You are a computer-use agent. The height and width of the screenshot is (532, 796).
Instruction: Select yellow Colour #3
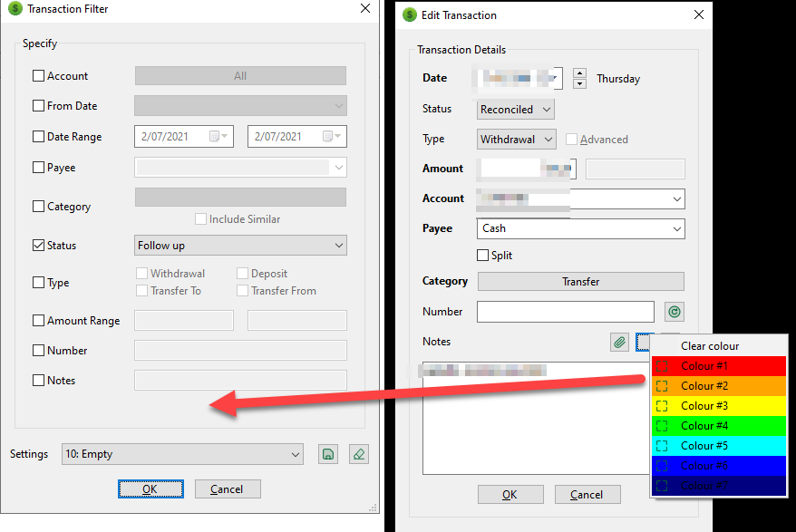click(719, 406)
